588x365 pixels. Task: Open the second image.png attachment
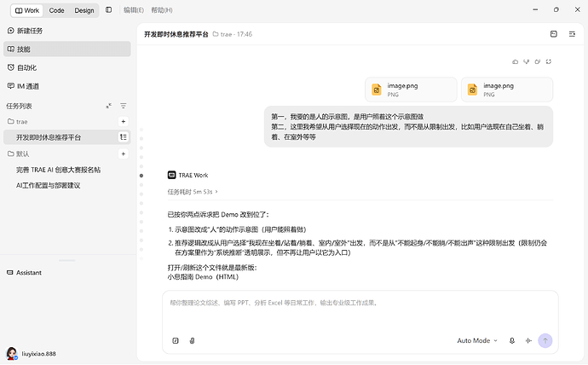click(x=507, y=90)
